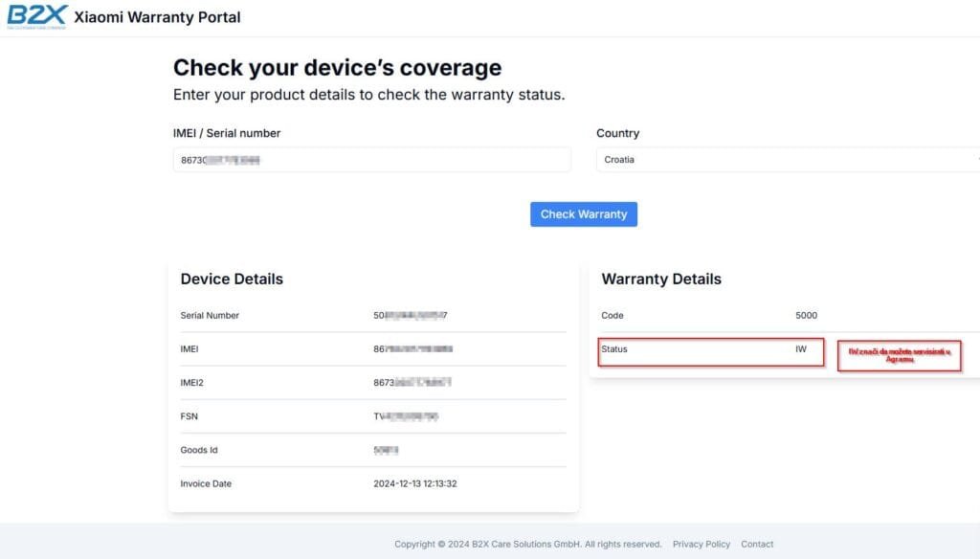Click the "Enter your product details" subtitle text
Screen dimensions: 980x559
[368, 95]
